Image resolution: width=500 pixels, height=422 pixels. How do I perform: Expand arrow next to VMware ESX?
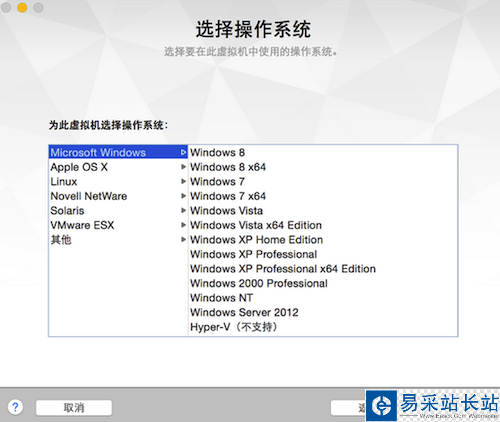[183, 225]
